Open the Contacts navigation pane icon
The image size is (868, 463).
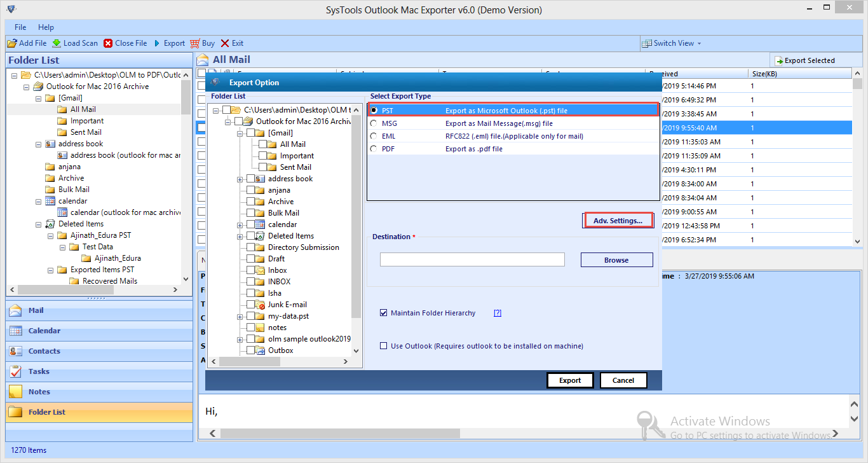pyautogui.click(x=16, y=351)
